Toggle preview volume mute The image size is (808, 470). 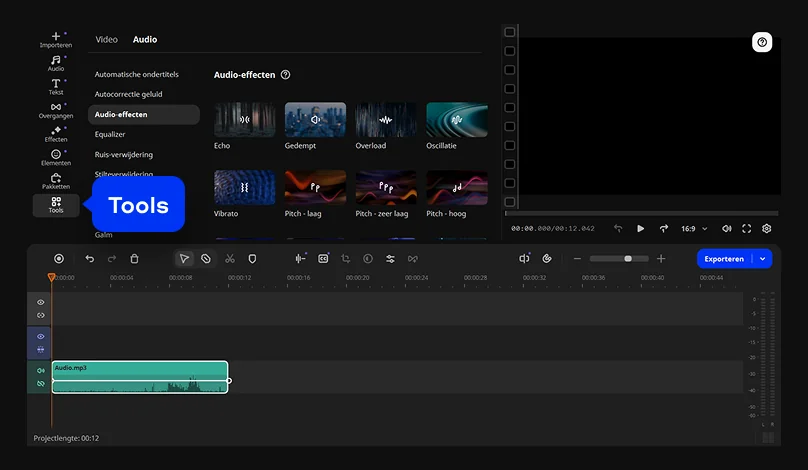pos(726,228)
